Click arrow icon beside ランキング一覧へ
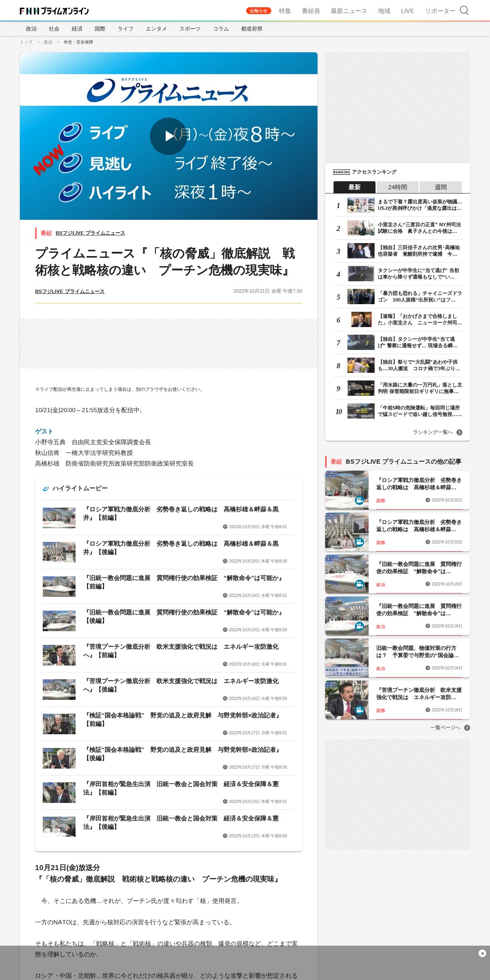This screenshot has width=490, height=980. 459,432
